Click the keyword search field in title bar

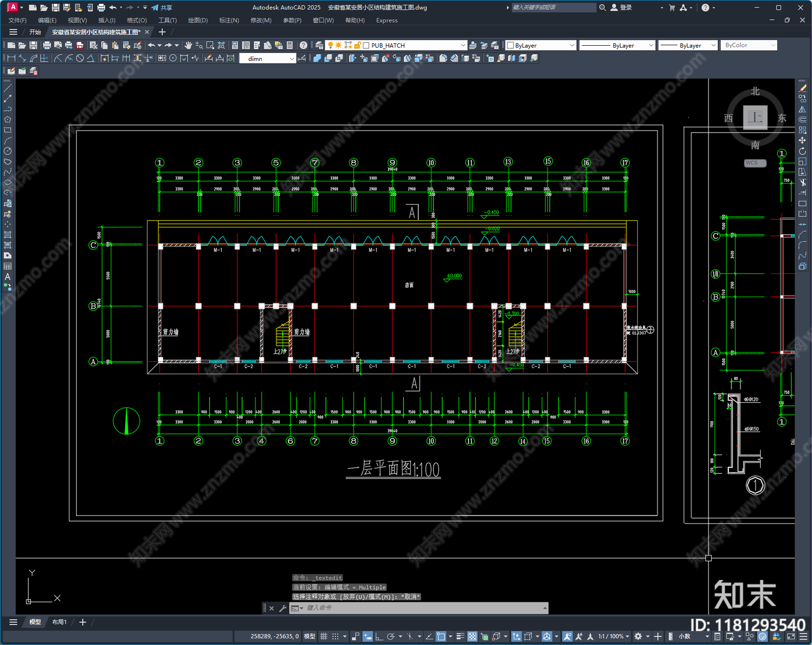[553, 8]
